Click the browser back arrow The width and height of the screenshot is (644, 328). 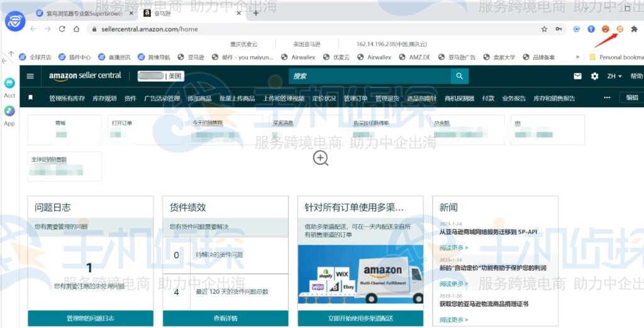point(33,29)
